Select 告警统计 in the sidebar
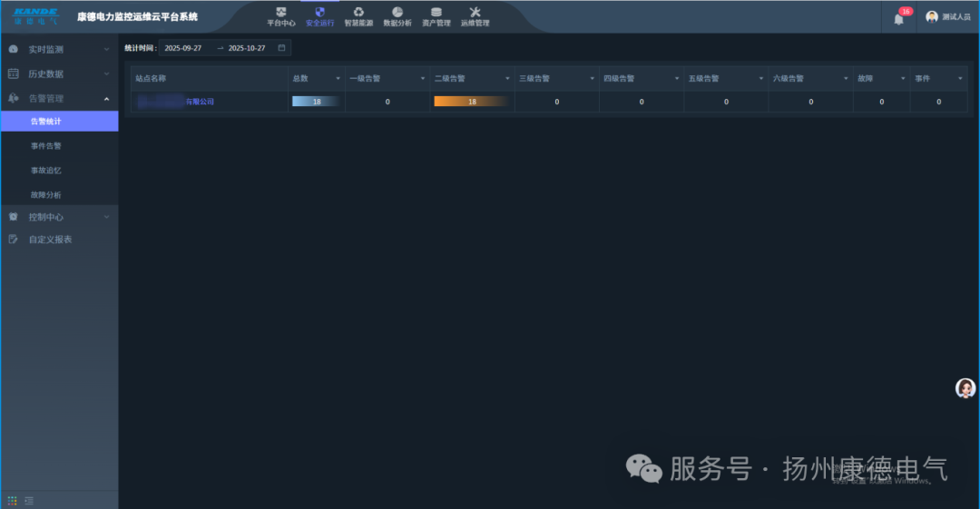Image resolution: width=980 pixels, height=509 pixels. [59, 122]
